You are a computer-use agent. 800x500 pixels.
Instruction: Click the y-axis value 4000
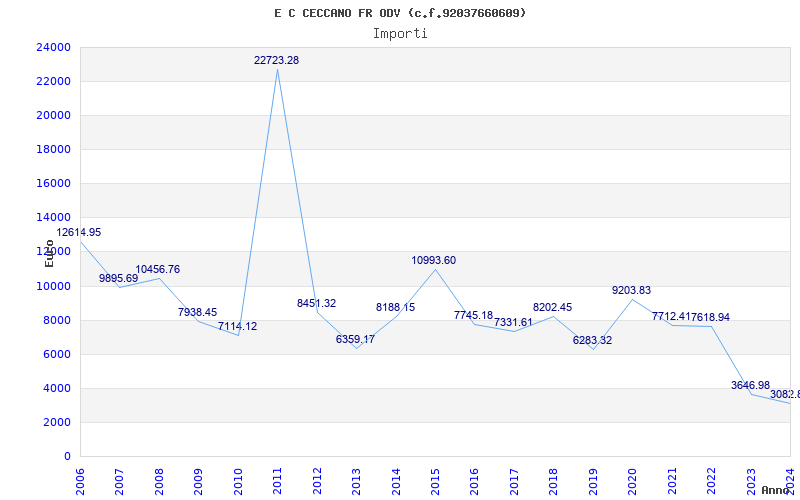(x=57, y=388)
